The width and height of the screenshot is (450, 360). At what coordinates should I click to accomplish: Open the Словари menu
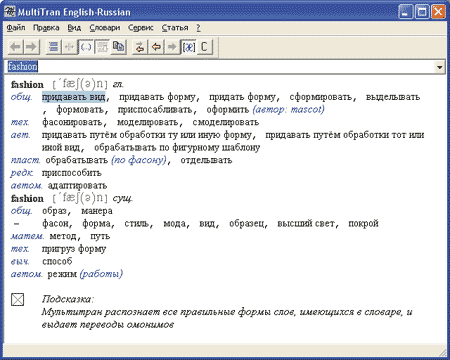pyautogui.click(x=105, y=28)
